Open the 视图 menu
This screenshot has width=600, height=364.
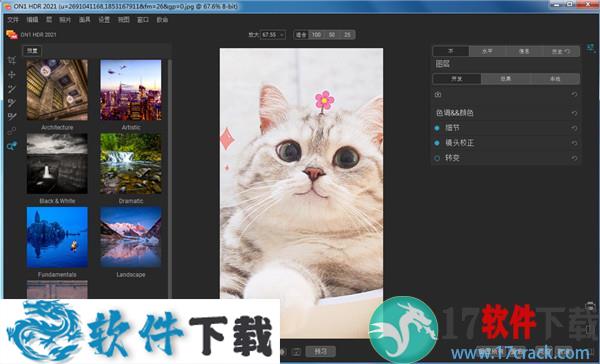123,20
